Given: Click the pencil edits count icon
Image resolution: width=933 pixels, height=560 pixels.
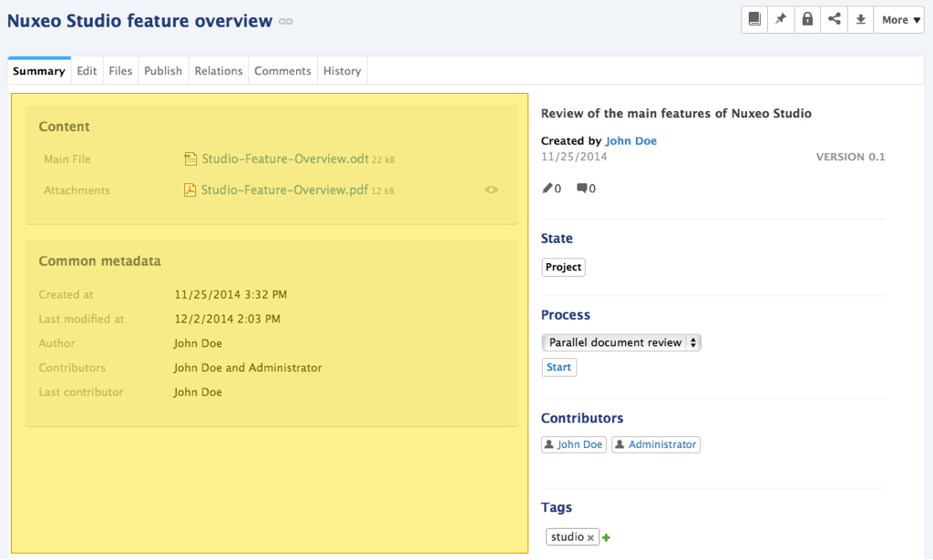Looking at the screenshot, I should 548,188.
